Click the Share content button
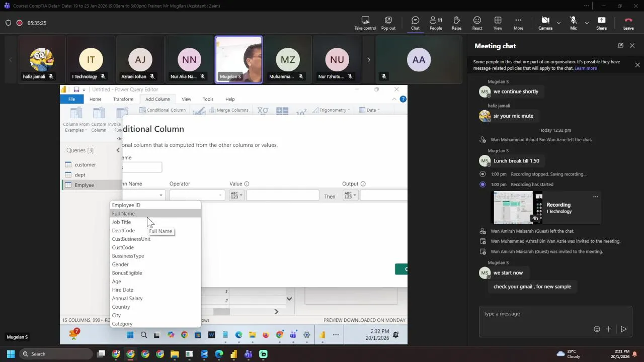Image resolution: width=644 pixels, height=362 pixels. coord(601,23)
